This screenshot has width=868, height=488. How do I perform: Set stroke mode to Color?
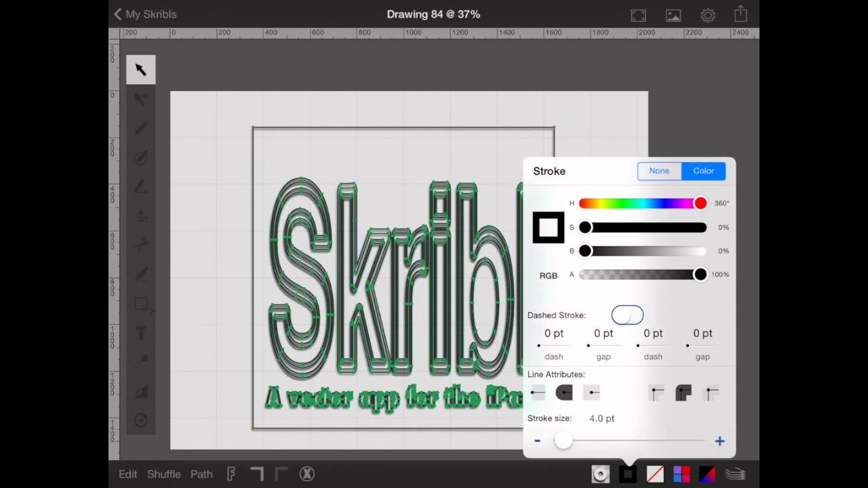[x=703, y=171]
